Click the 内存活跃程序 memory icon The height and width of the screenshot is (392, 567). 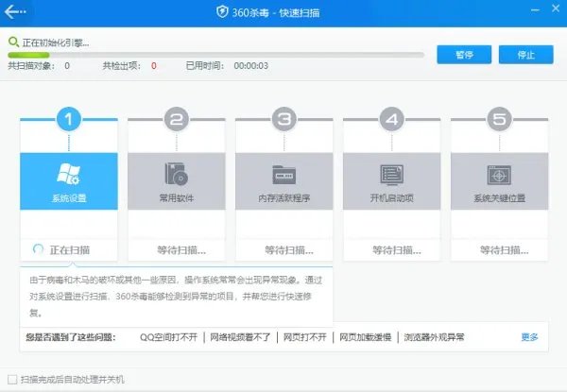point(283,175)
